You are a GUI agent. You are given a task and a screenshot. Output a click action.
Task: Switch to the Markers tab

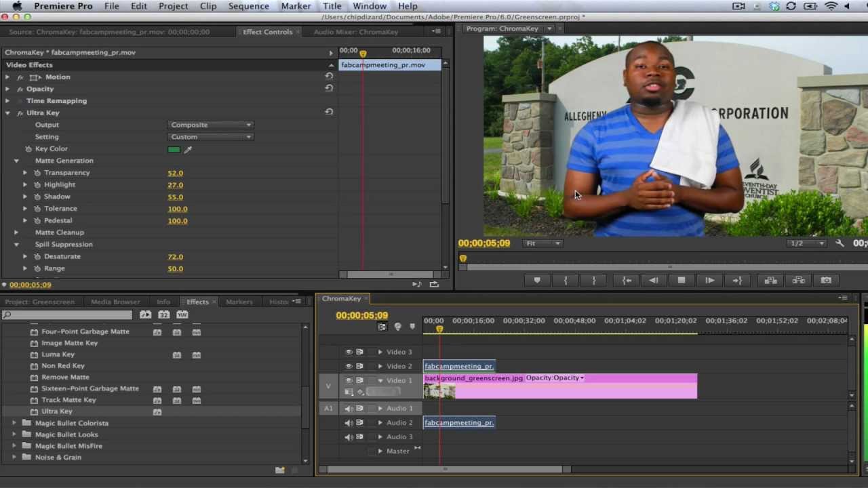239,302
